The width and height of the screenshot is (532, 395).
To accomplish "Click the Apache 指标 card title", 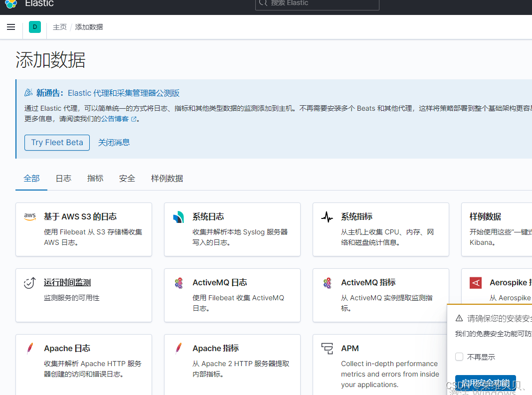I will pos(215,348).
